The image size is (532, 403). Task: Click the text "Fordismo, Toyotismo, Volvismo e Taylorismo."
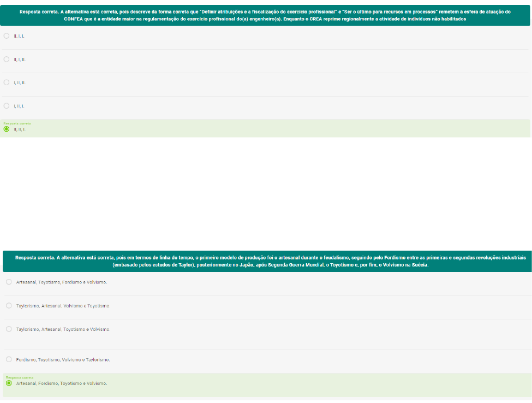(63, 359)
